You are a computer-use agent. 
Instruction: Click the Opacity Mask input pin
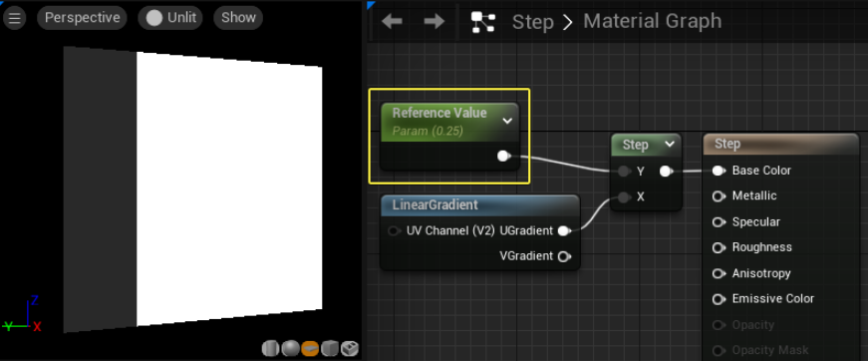pos(719,350)
